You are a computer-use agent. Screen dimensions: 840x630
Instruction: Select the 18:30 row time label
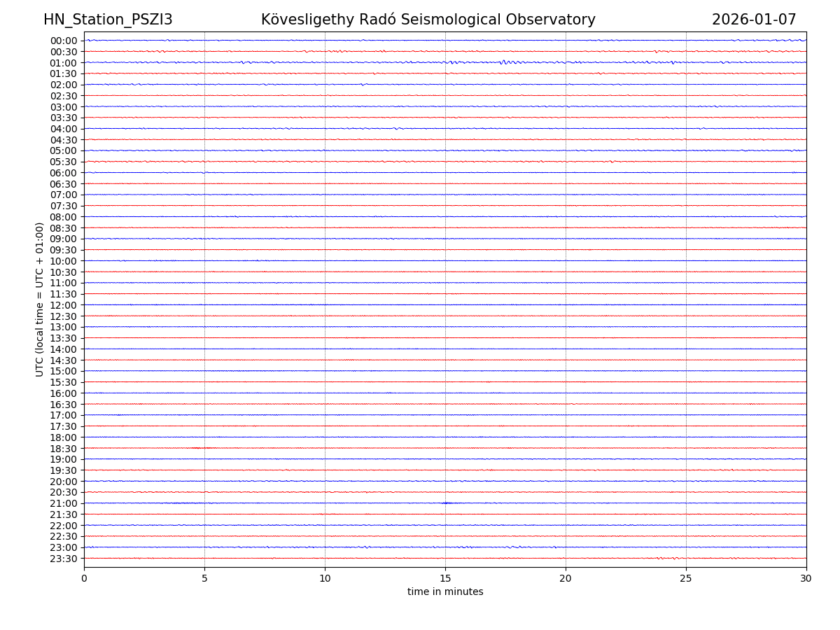(64, 449)
